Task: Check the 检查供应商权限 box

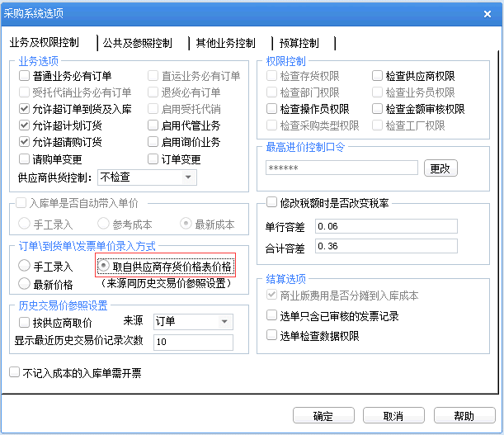Action: pyautogui.click(x=377, y=76)
